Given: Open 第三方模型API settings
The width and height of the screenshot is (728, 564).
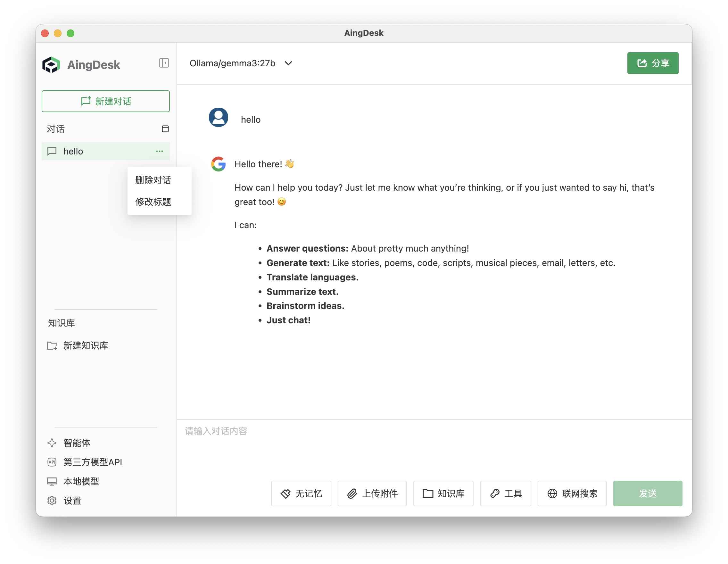Looking at the screenshot, I should tap(92, 462).
